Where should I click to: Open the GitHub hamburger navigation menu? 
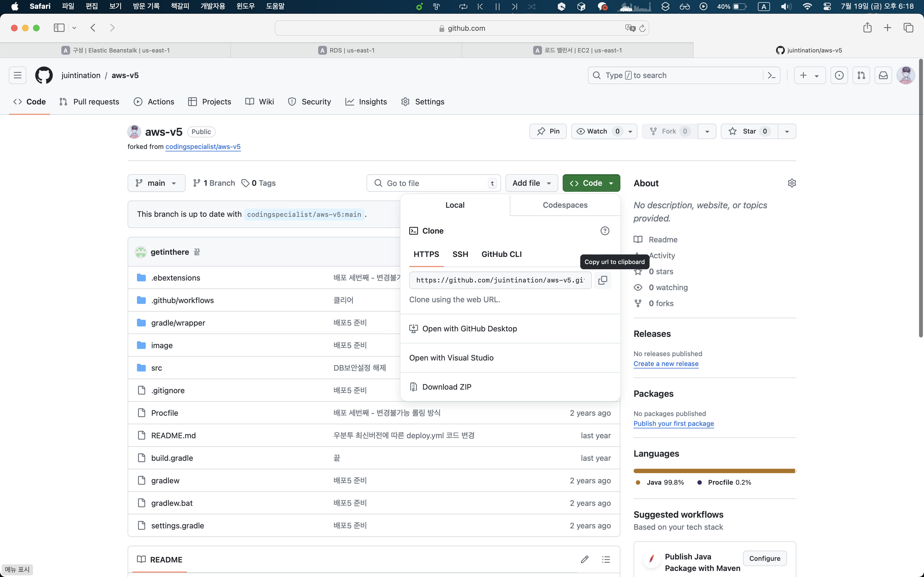pyautogui.click(x=18, y=75)
